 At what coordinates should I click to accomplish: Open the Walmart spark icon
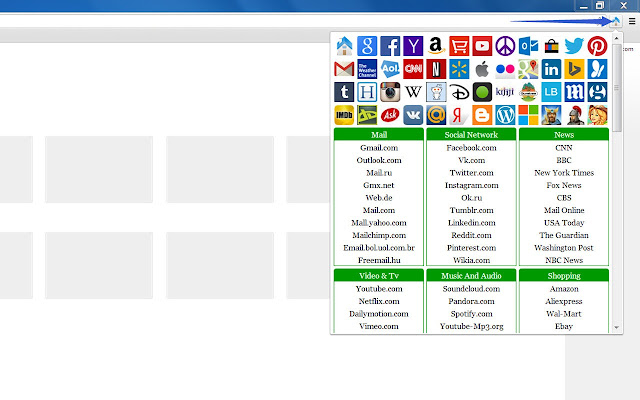[459, 69]
